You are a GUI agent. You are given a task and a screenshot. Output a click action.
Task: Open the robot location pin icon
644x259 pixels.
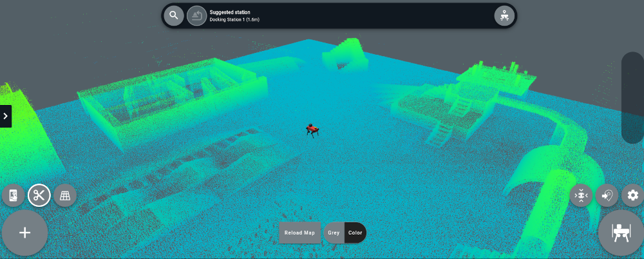click(x=504, y=15)
